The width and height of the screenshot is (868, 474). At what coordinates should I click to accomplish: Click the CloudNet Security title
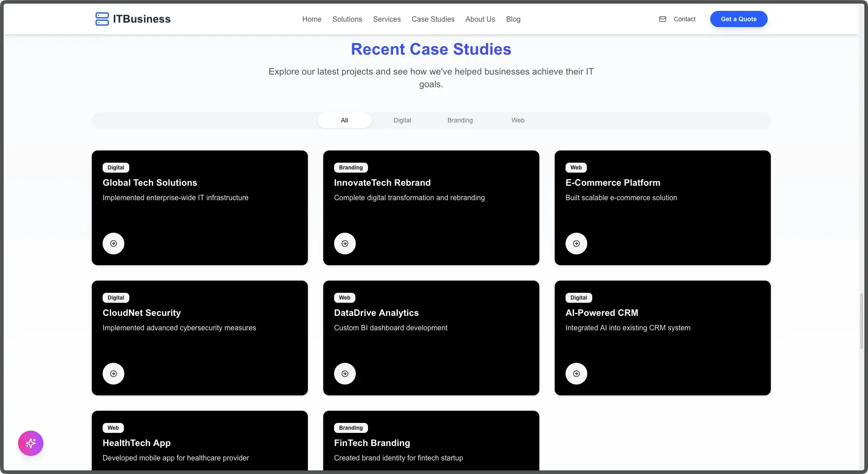pyautogui.click(x=142, y=313)
